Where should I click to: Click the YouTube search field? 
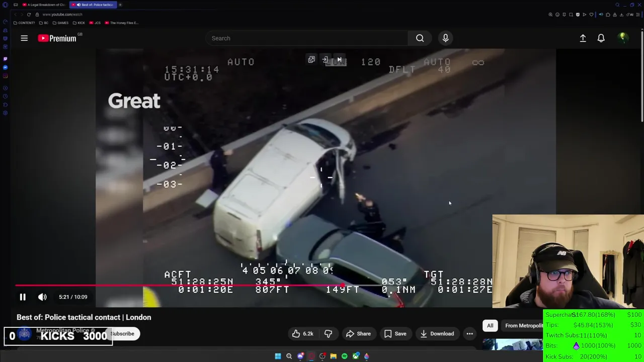(307, 38)
